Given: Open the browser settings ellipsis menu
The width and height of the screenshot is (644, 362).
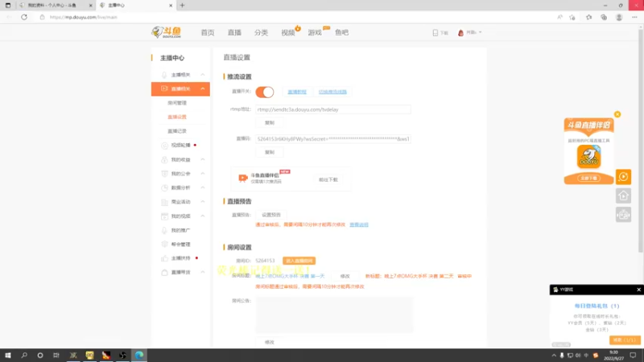Looking at the screenshot, I should point(634,17).
